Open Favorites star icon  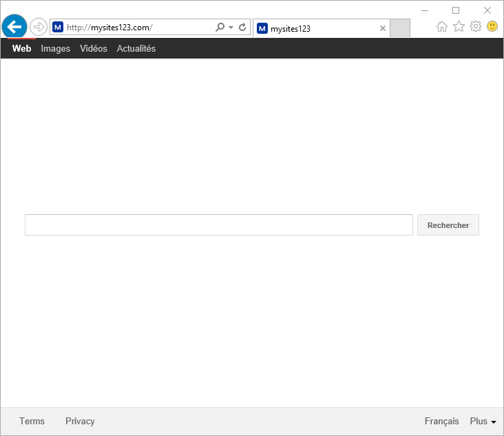(459, 26)
